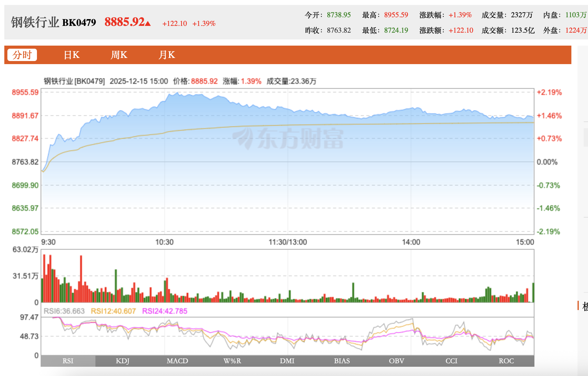The width and height of the screenshot is (588, 376).
Task: Select the CCI indicator
Action: 451,361
